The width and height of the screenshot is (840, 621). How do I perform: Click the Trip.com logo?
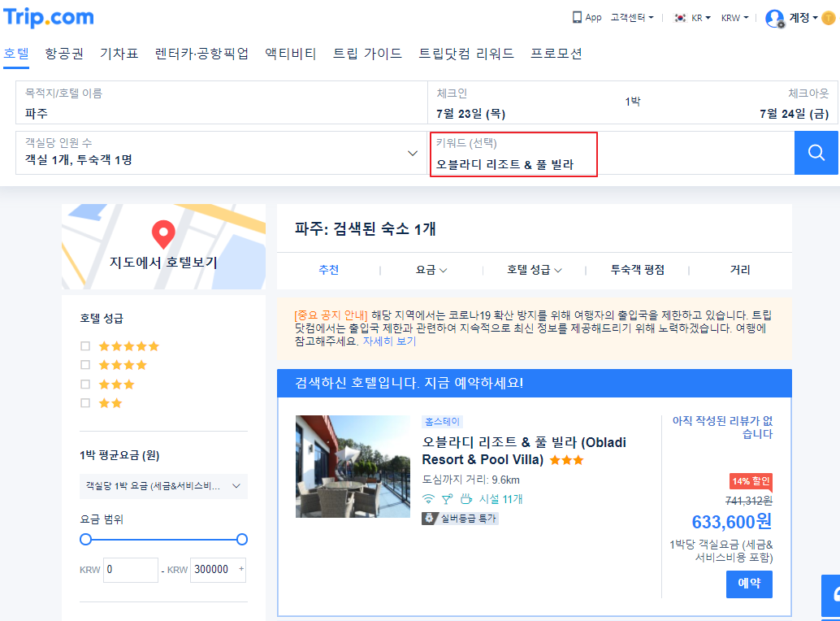pos(48,17)
